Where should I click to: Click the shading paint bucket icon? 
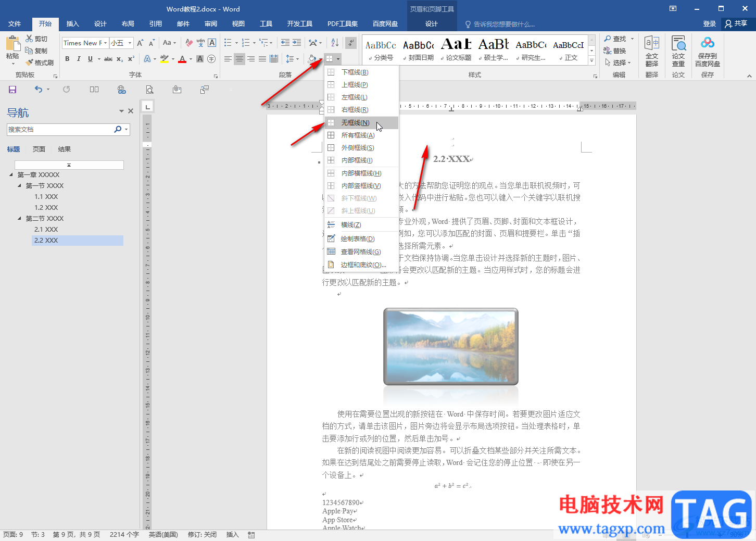pos(312,59)
